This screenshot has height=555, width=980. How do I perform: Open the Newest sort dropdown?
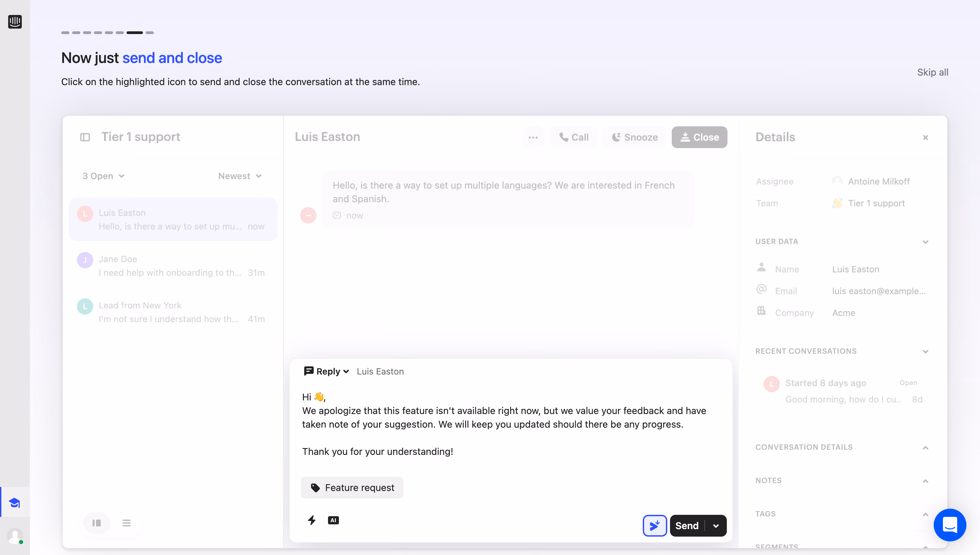coord(240,176)
